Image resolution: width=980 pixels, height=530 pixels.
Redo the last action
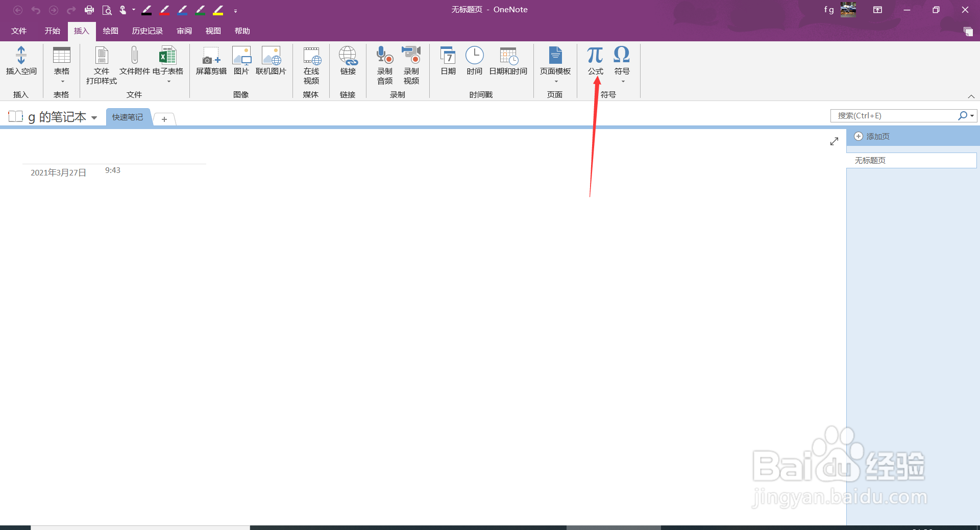coord(71,10)
